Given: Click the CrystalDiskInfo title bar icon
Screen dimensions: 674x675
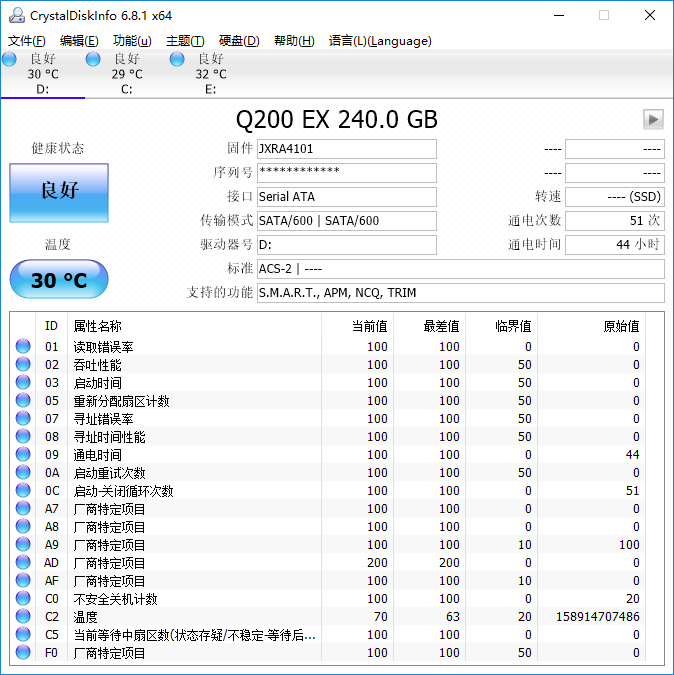Looking at the screenshot, I should (17, 15).
